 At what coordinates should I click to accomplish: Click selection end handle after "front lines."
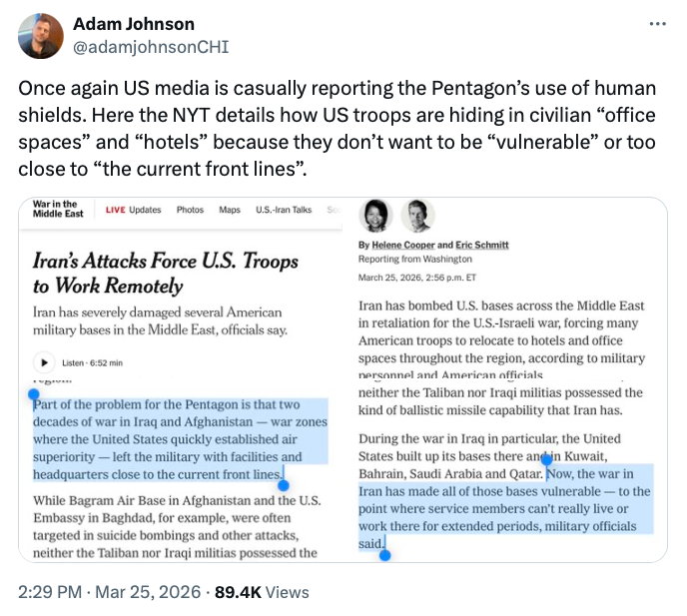click(x=284, y=486)
